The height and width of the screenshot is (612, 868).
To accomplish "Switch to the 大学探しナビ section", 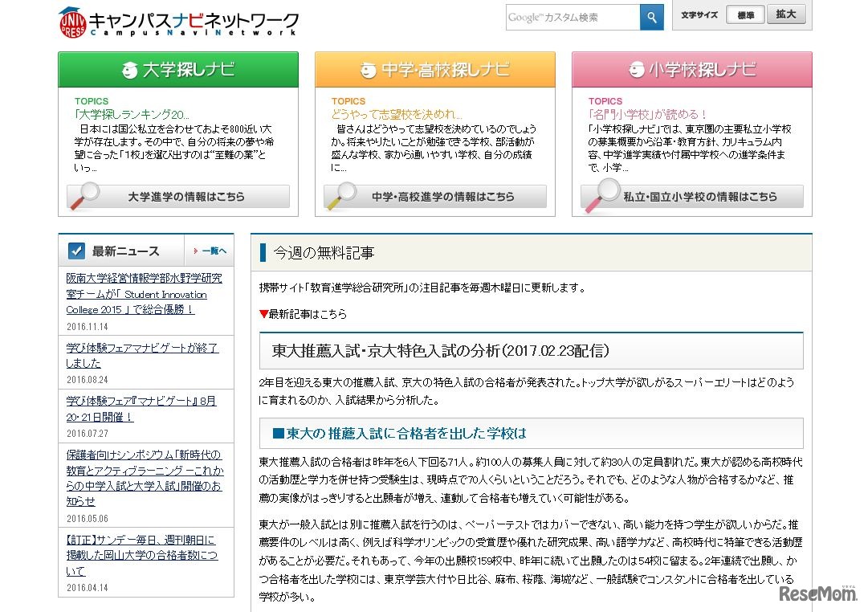I will [x=177, y=71].
